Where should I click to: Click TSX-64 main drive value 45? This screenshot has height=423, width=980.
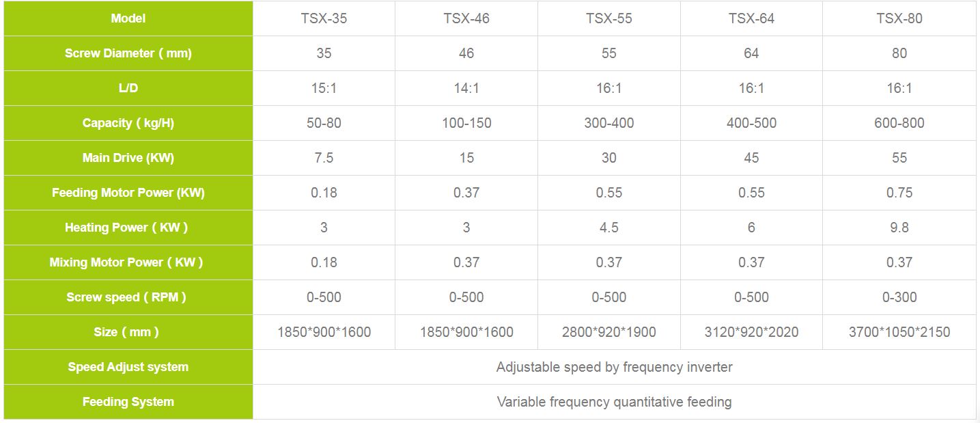(x=751, y=158)
